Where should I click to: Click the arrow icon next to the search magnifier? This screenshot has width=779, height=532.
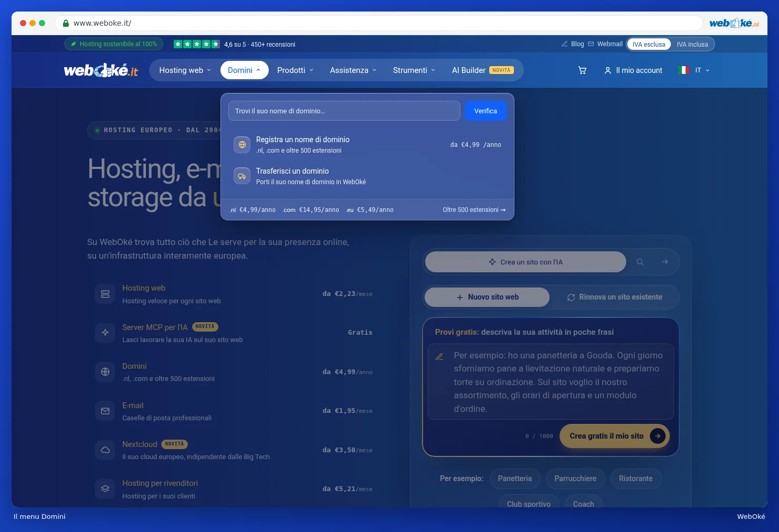tap(665, 262)
